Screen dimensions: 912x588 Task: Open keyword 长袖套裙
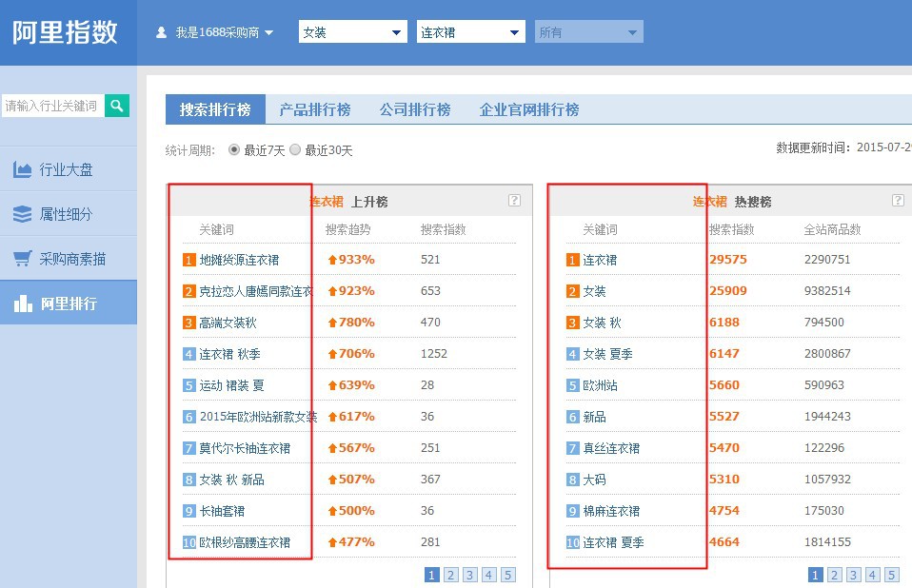tap(222, 511)
